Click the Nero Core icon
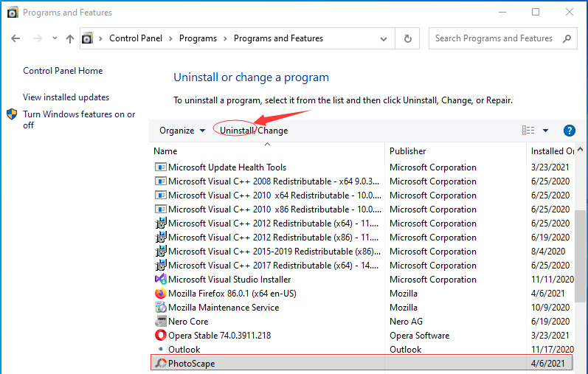Viewport: 588px width, 374px height. click(x=161, y=321)
